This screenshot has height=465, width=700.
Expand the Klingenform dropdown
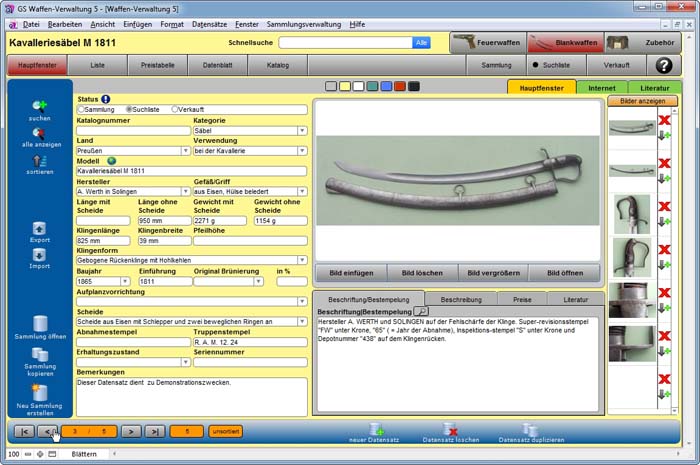(302, 260)
